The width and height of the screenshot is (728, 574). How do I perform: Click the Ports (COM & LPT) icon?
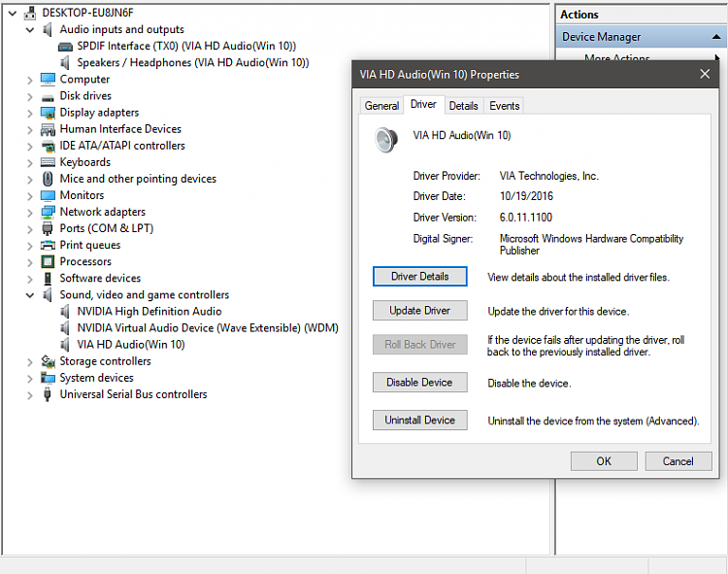[48, 228]
